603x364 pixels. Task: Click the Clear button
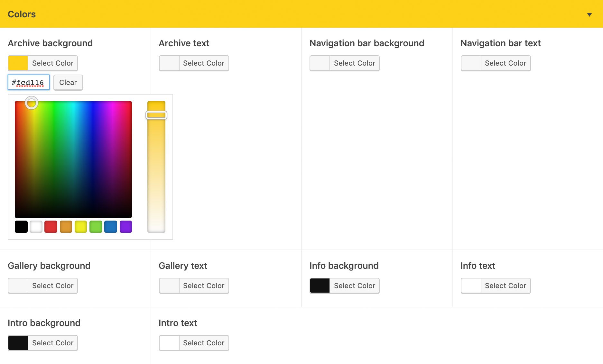(x=68, y=83)
